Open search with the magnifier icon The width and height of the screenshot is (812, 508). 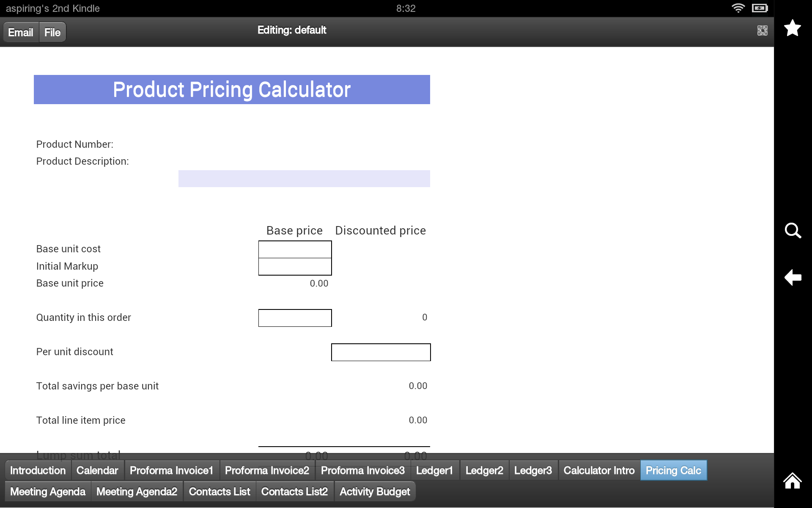tap(793, 231)
